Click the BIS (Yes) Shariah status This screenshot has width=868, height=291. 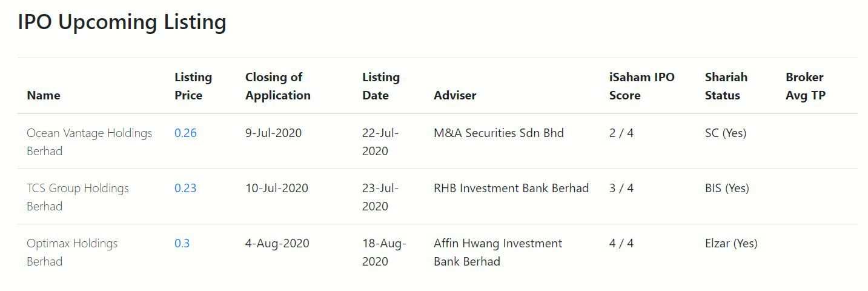coord(727,188)
